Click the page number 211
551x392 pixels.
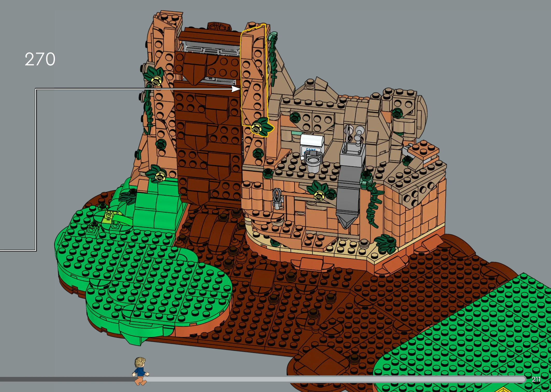pos(536,379)
